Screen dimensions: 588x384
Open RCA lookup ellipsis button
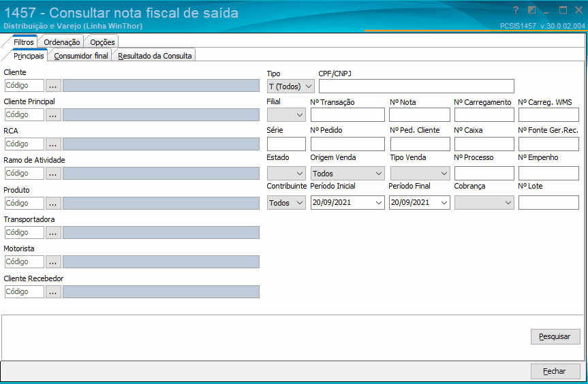tap(53, 144)
